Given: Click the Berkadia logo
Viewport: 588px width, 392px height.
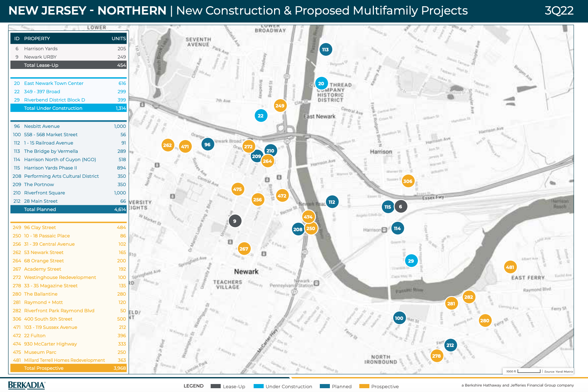Looking at the screenshot, I should (x=27, y=385).
